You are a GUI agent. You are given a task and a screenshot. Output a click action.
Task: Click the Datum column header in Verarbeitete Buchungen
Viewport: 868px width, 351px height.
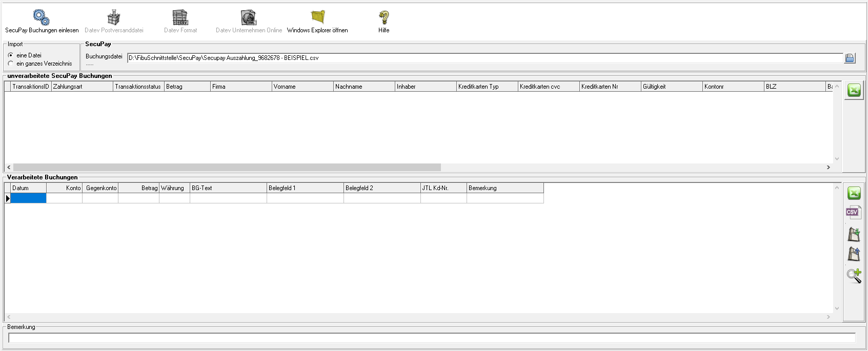tap(29, 188)
